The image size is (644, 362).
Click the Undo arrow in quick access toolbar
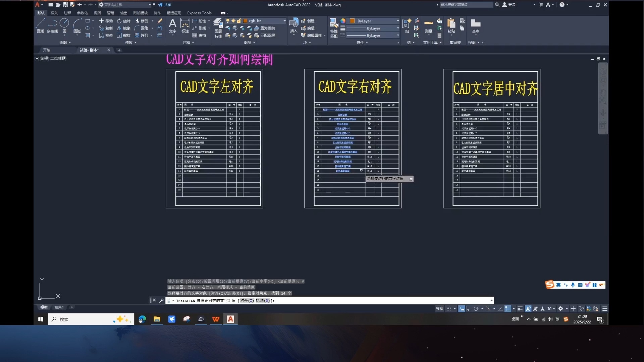click(x=79, y=5)
